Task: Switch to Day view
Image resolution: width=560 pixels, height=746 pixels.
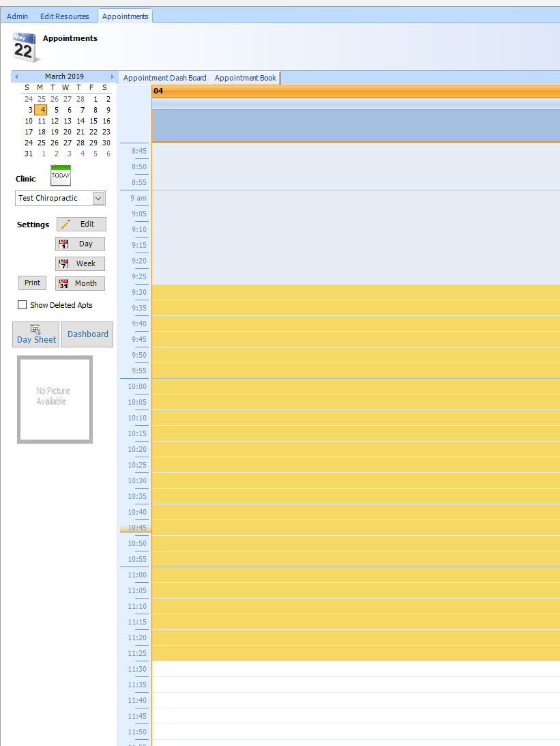Action: click(x=80, y=244)
